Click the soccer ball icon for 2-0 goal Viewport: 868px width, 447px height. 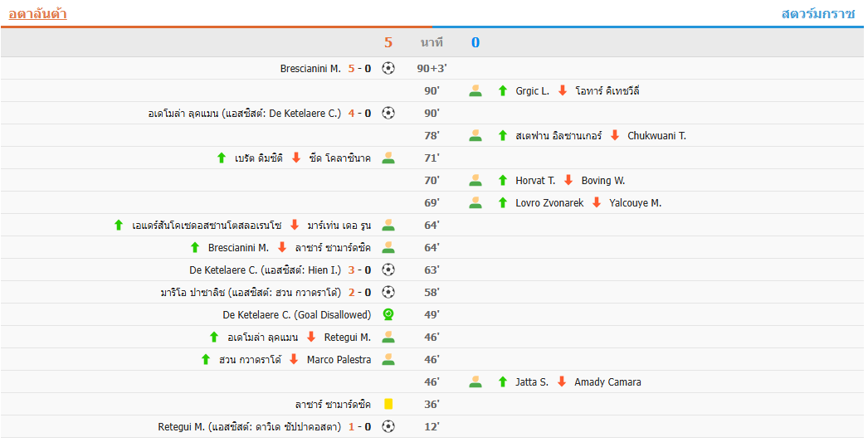pos(388,293)
